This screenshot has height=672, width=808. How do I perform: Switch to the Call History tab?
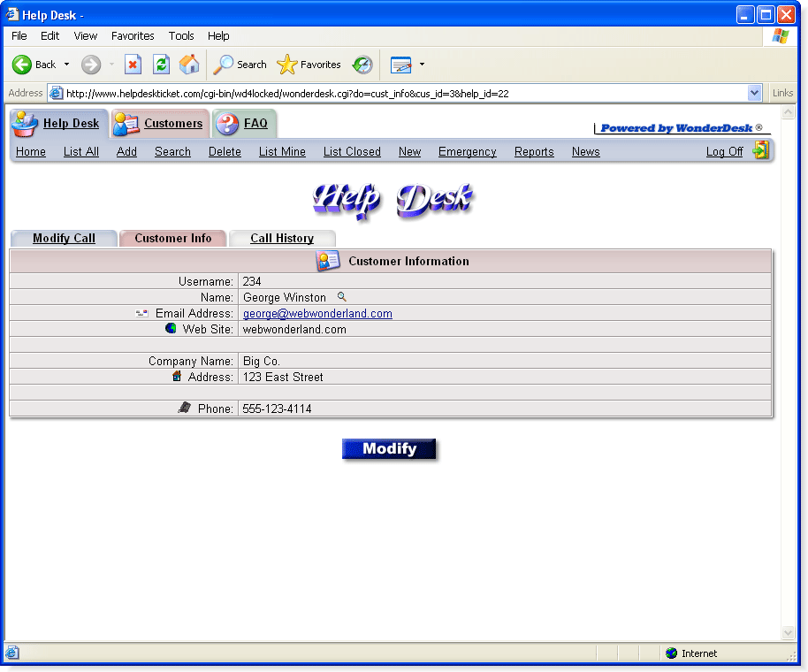[282, 238]
